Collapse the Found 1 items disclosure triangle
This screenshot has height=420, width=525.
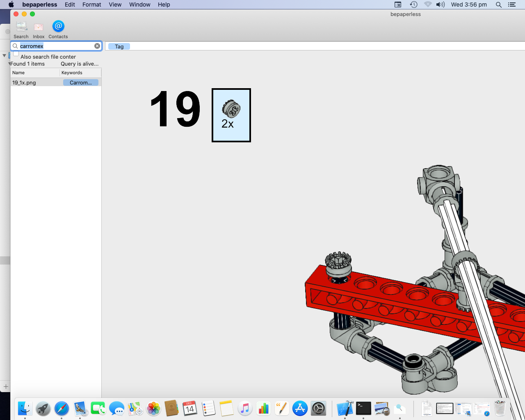(x=9, y=64)
